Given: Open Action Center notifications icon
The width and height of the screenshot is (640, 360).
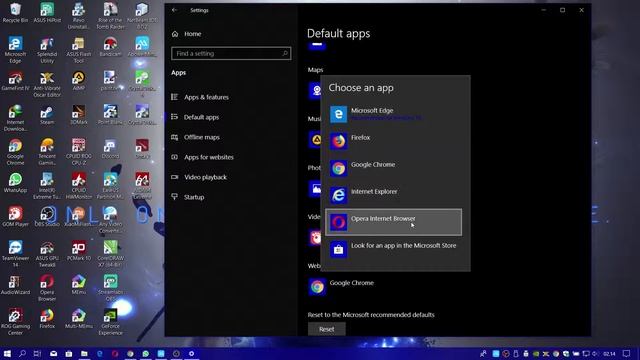Looking at the screenshot, I should click(627, 353).
